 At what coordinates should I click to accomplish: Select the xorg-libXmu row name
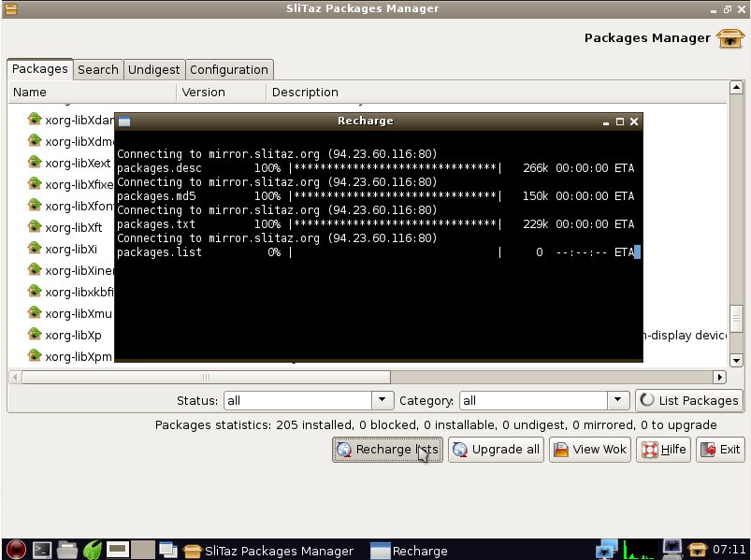[79, 313]
